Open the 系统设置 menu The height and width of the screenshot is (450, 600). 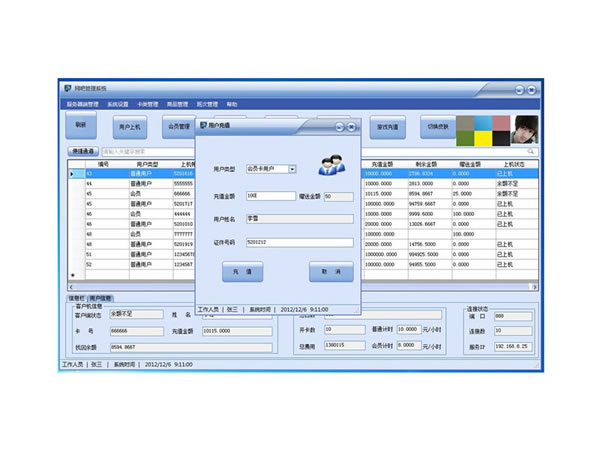click(118, 104)
